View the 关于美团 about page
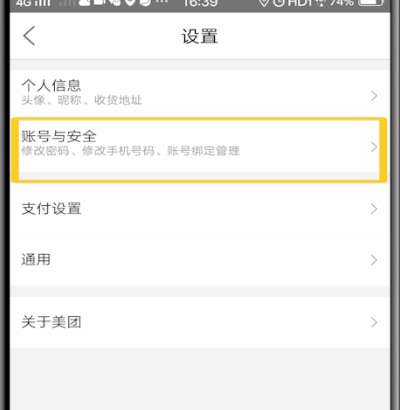The height and width of the screenshot is (410, 400). click(200, 322)
